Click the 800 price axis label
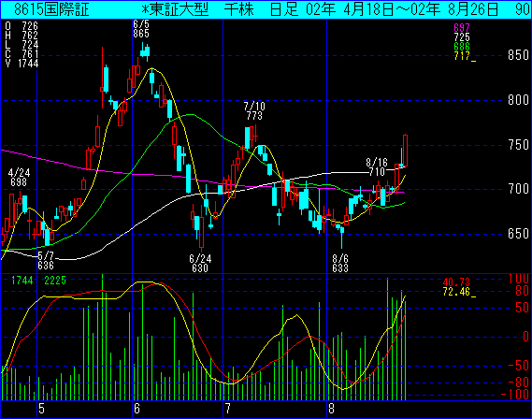 click(518, 100)
